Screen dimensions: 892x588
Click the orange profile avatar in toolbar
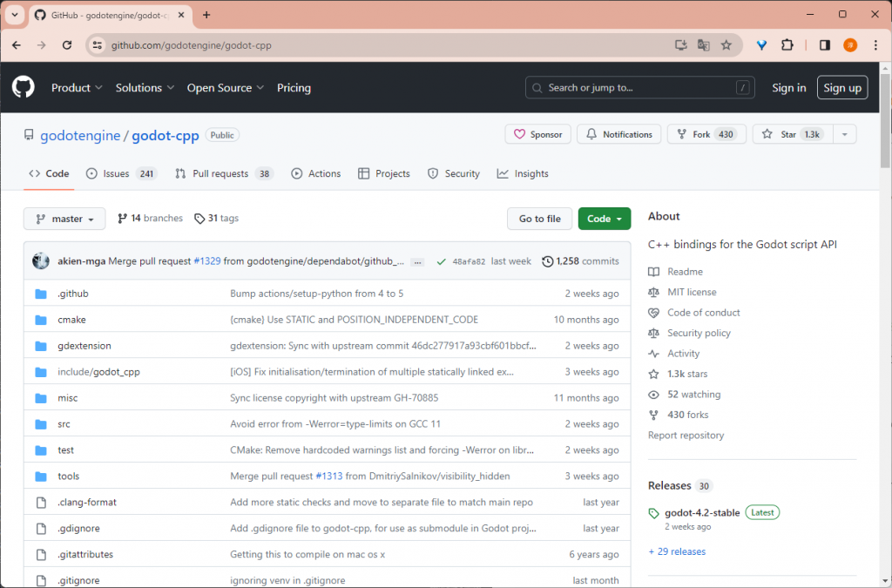(850, 45)
